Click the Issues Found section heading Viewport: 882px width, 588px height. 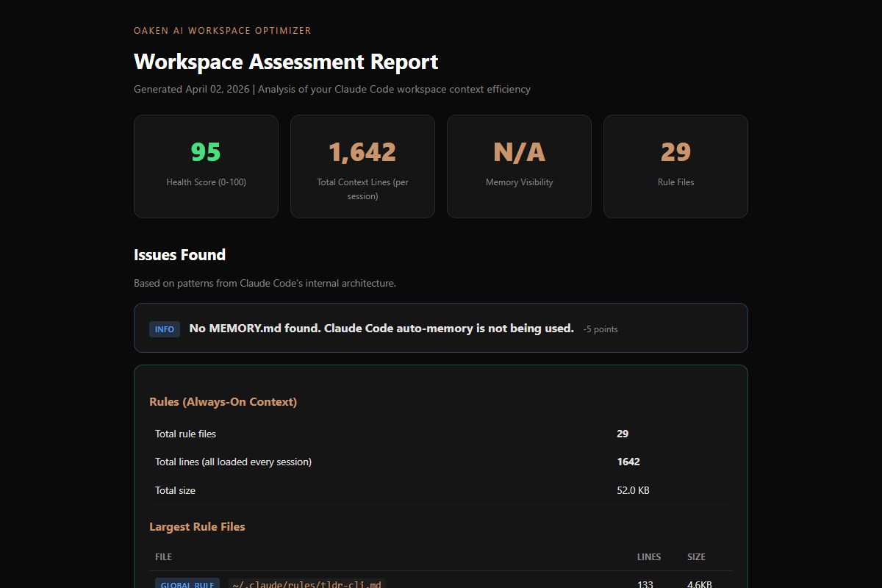pyautogui.click(x=179, y=254)
